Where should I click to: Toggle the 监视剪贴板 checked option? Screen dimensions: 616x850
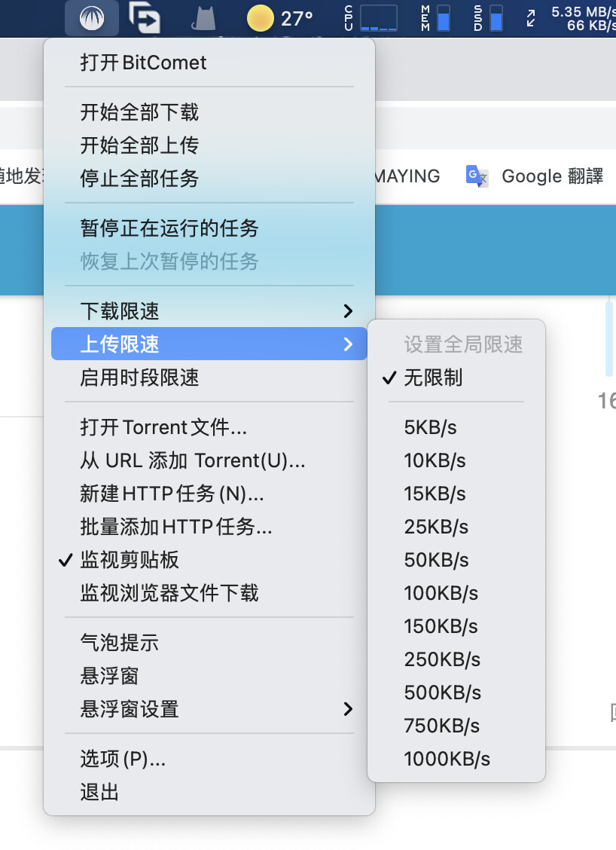(209, 560)
